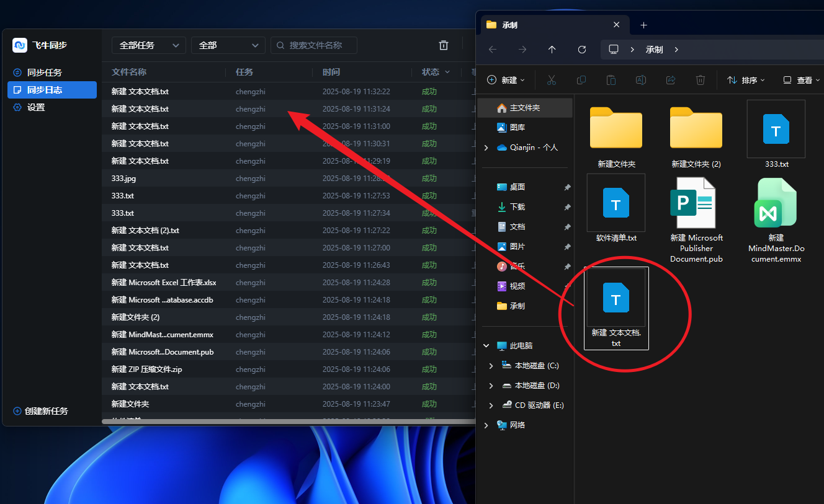The width and height of the screenshot is (824, 504).
Task: Click the delete icon in Explorer toolbar
Action: coord(700,80)
